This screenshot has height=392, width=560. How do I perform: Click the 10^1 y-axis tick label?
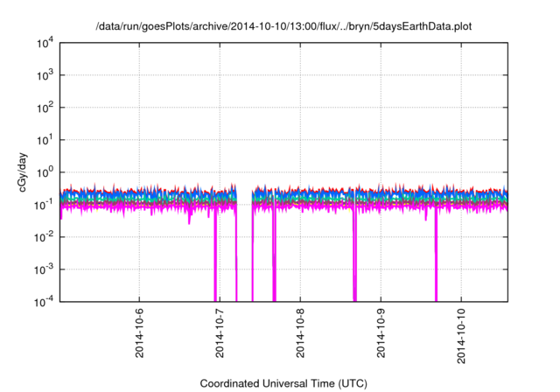(45, 140)
